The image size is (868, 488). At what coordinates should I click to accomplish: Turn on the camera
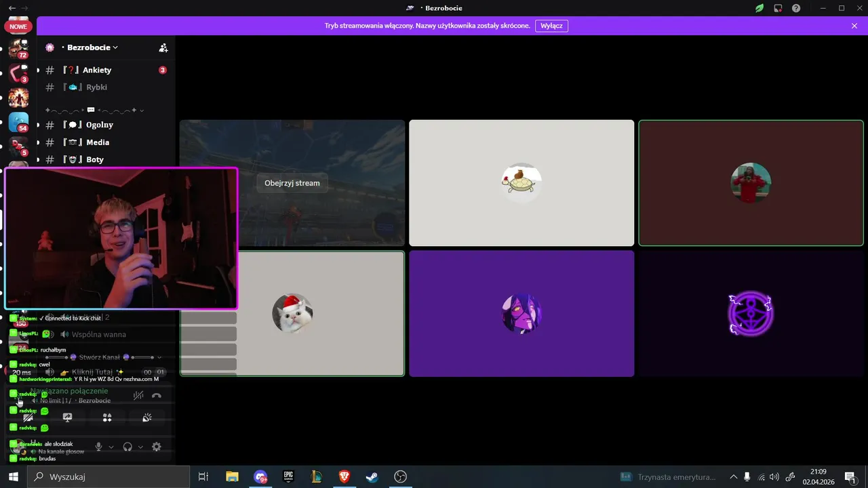click(28, 418)
